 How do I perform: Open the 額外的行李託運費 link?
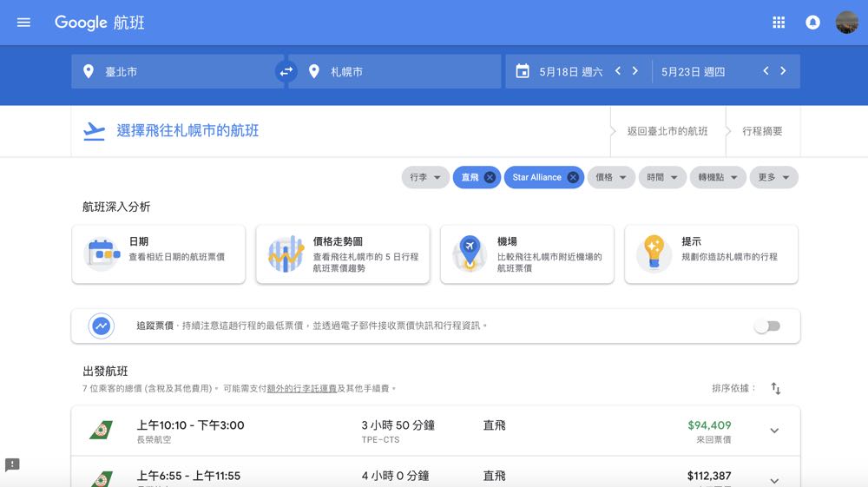pos(302,389)
